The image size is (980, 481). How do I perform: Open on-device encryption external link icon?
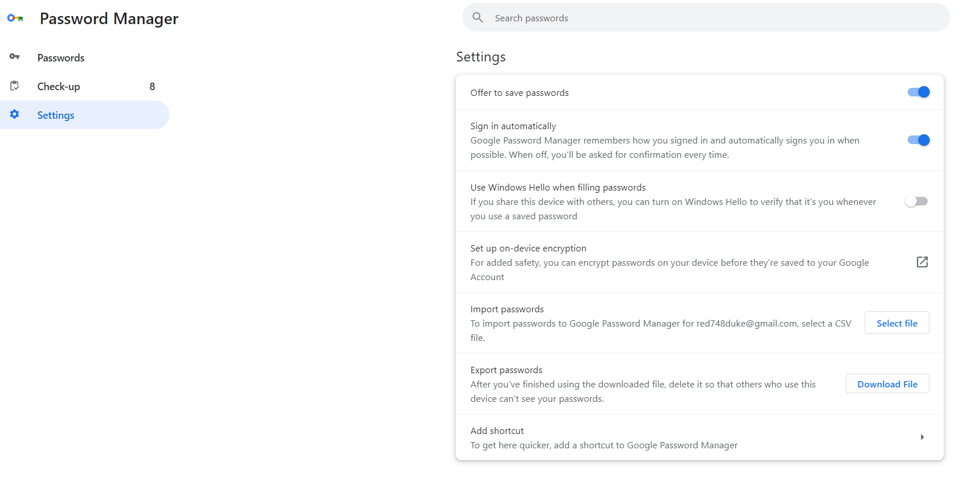tap(922, 262)
